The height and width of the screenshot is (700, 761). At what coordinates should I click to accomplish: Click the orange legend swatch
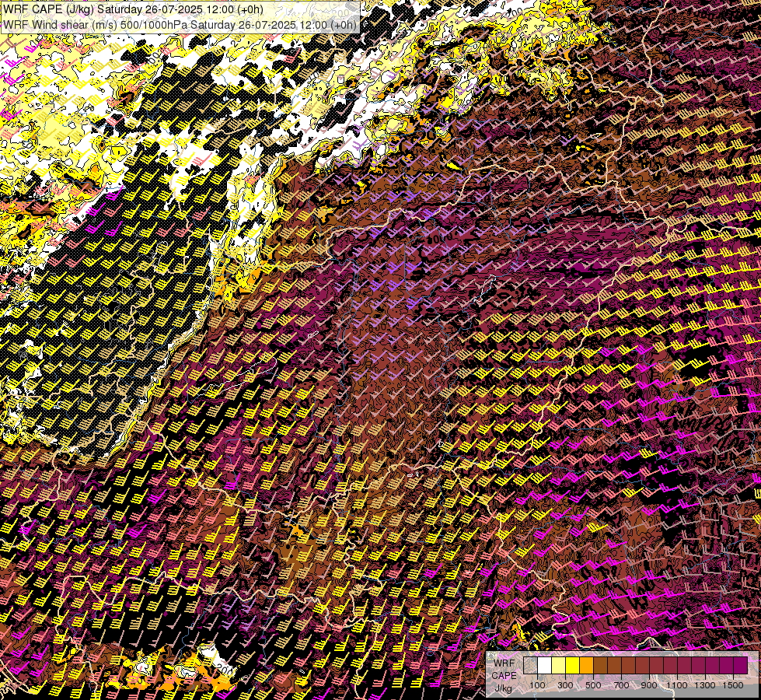[x=586, y=665]
